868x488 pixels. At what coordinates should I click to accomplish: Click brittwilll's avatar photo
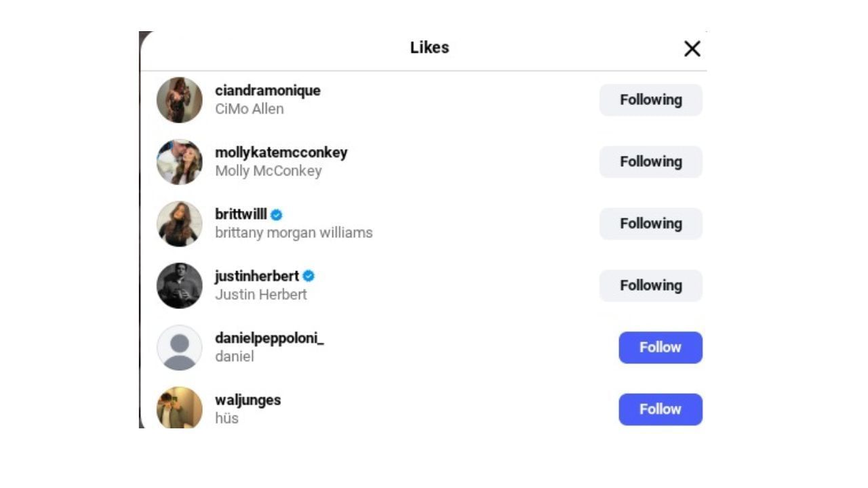180,224
